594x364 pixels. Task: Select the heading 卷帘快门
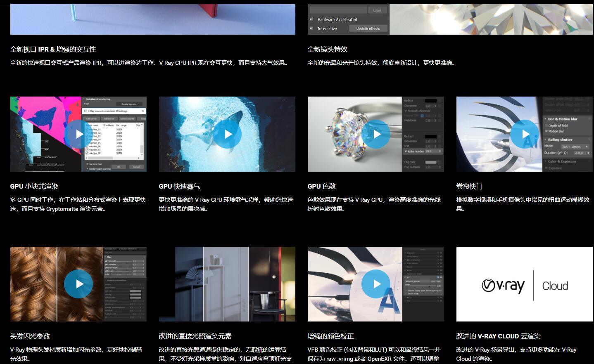[x=470, y=186]
